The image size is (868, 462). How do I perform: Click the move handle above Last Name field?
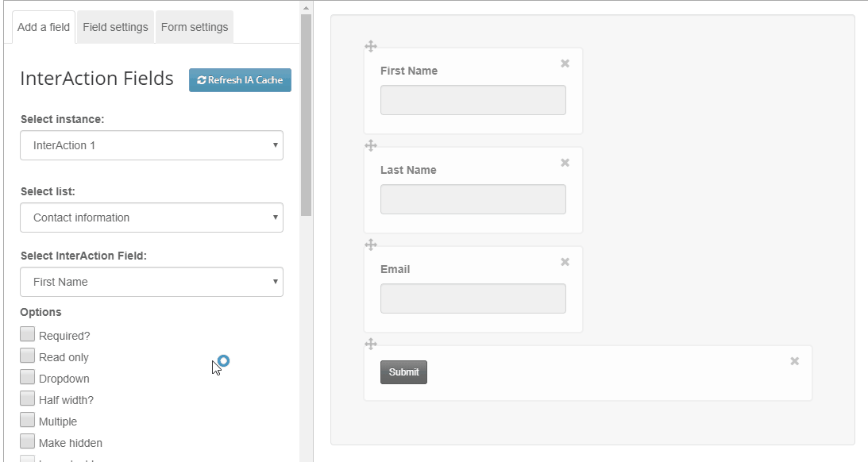click(x=371, y=145)
